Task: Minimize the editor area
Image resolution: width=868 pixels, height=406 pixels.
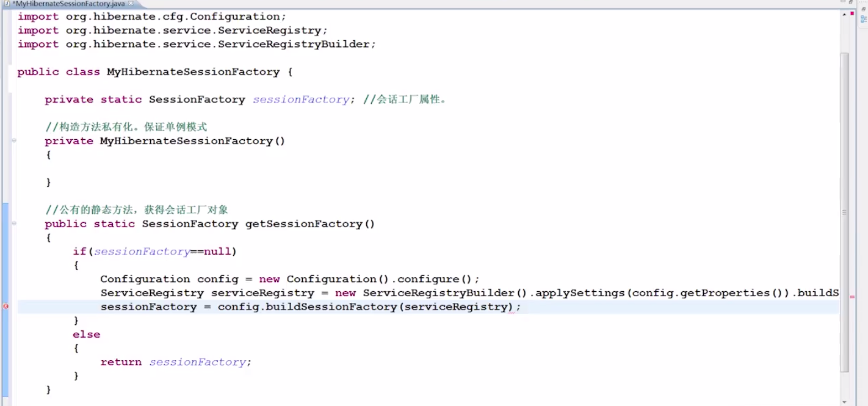Action: (x=842, y=2)
